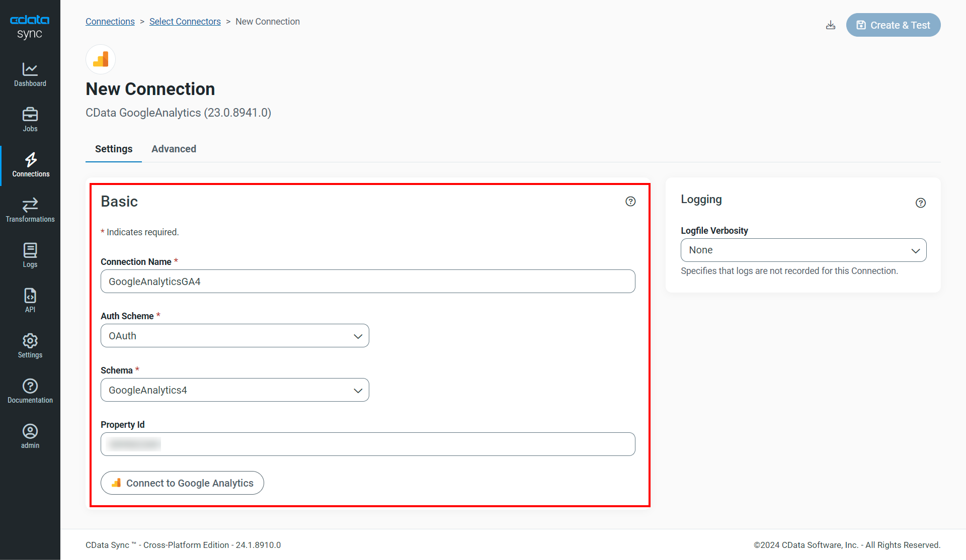Switch to the Settings tab
Screen dimensions: 966x560
(x=114, y=149)
